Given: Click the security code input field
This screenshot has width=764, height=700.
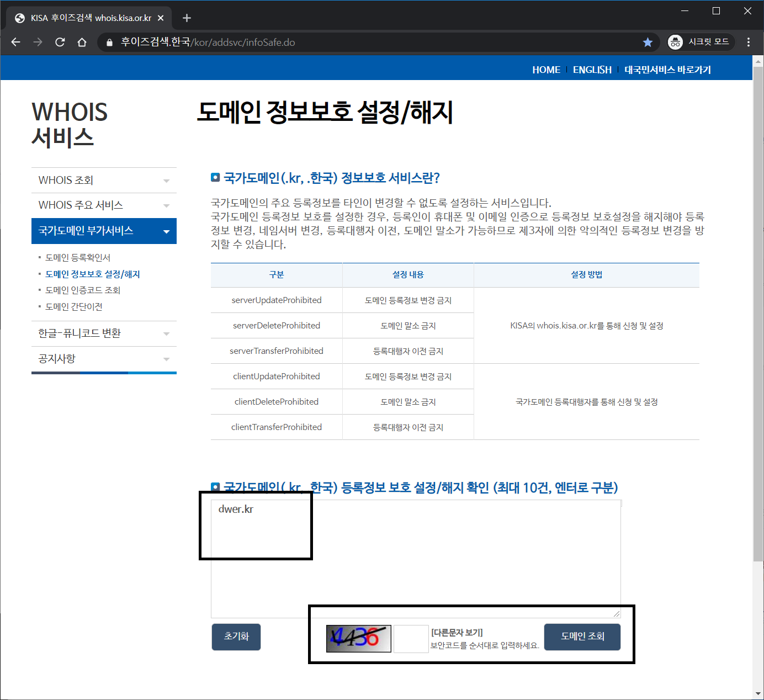Looking at the screenshot, I should (411, 638).
